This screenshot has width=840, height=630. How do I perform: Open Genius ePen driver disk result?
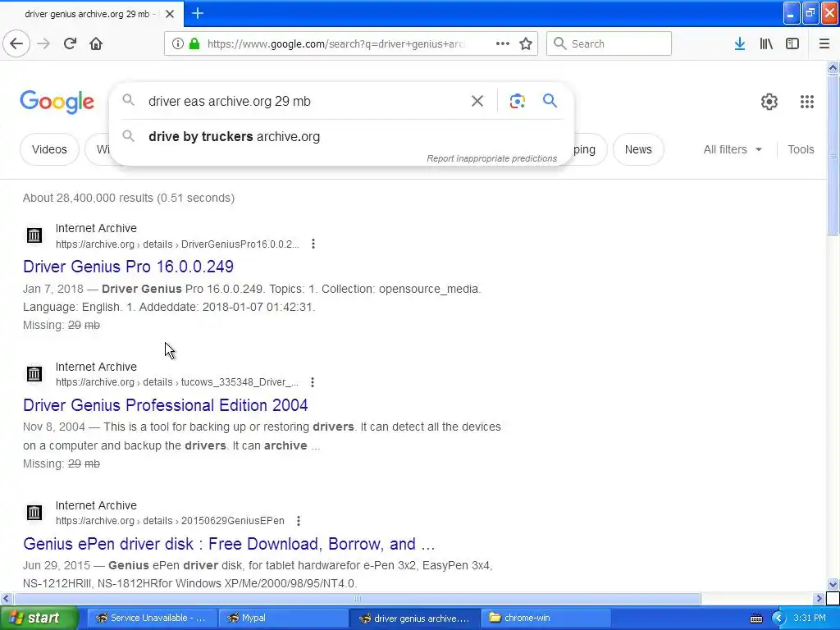tap(229, 544)
